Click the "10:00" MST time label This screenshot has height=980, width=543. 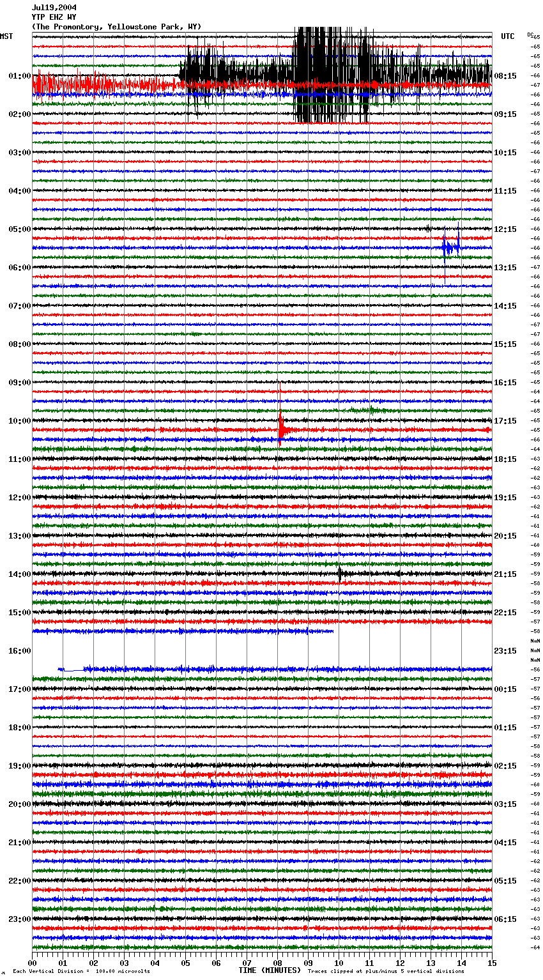point(20,420)
